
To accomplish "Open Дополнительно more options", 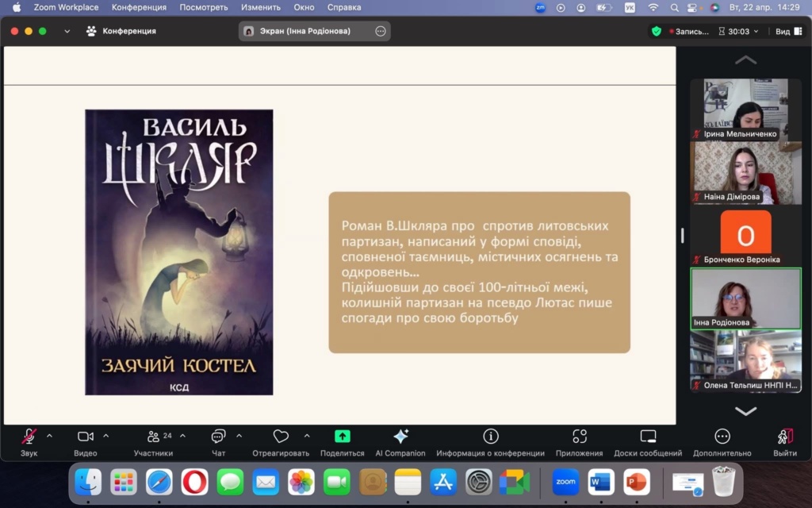I will (722, 441).
